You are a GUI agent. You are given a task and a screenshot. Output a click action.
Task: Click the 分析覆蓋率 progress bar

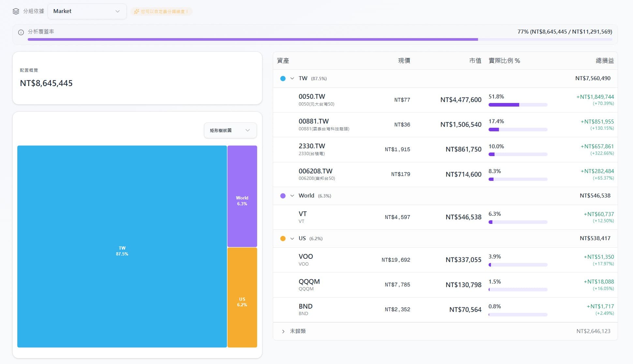pyautogui.click(x=320, y=39)
